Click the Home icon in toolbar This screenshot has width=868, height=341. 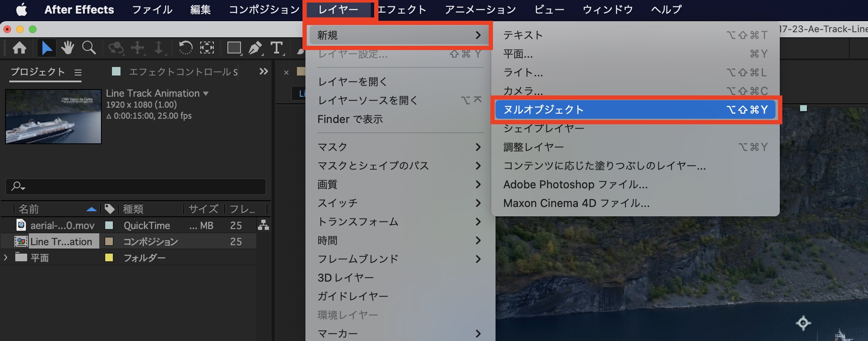[x=20, y=48]
